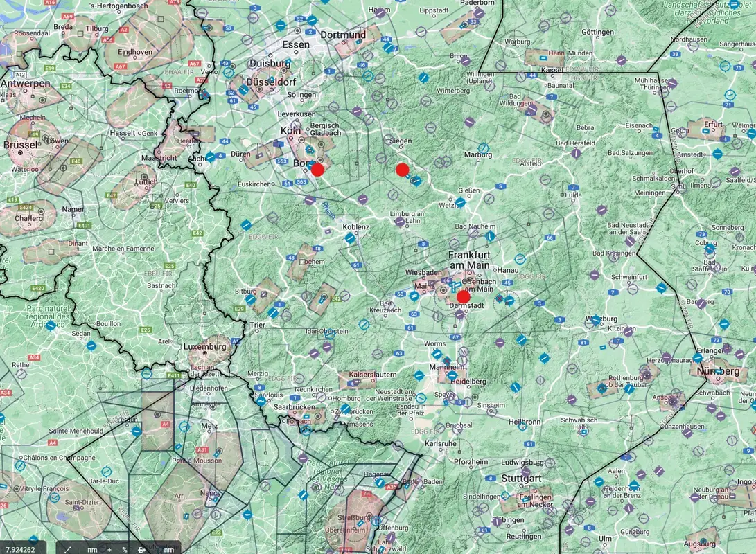The width and height of the screenshot is (756, 554).
Task: Click the Brüssel city label
Action: tap(20, 145)
